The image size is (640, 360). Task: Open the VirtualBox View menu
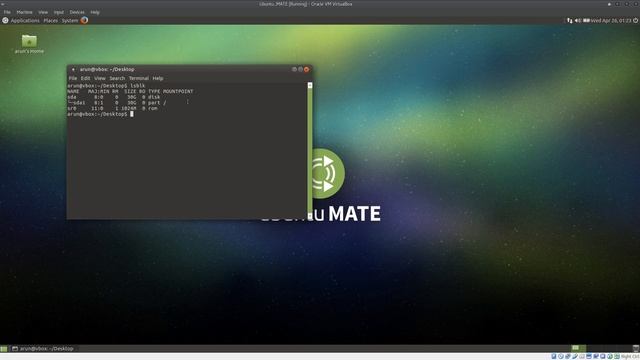pyautogui.click(x=43, y=12)
